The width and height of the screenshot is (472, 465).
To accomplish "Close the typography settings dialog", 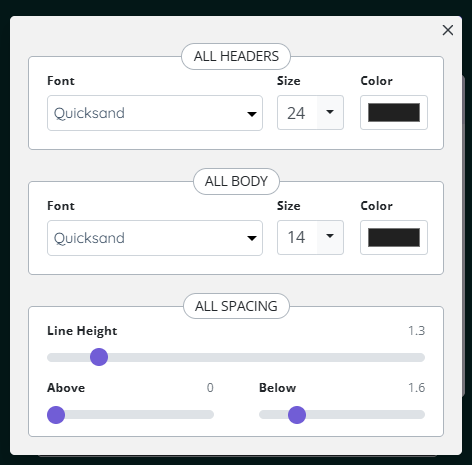I will 448,30.
